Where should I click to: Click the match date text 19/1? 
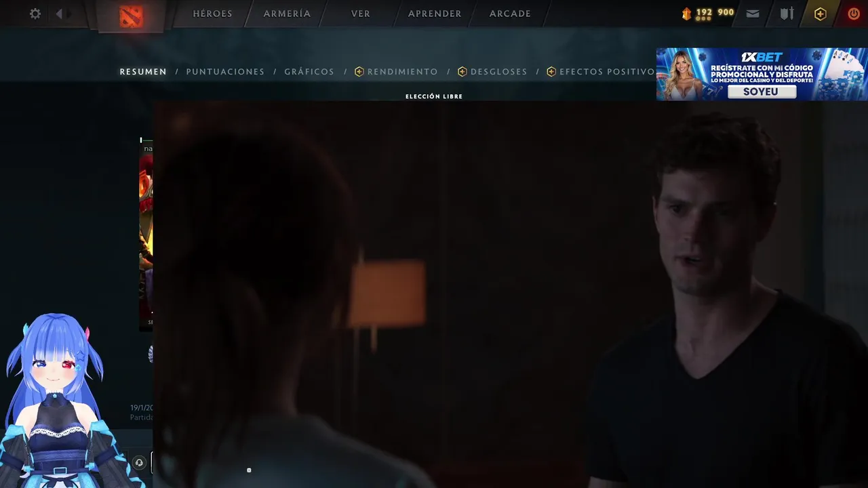coord(142,408)
